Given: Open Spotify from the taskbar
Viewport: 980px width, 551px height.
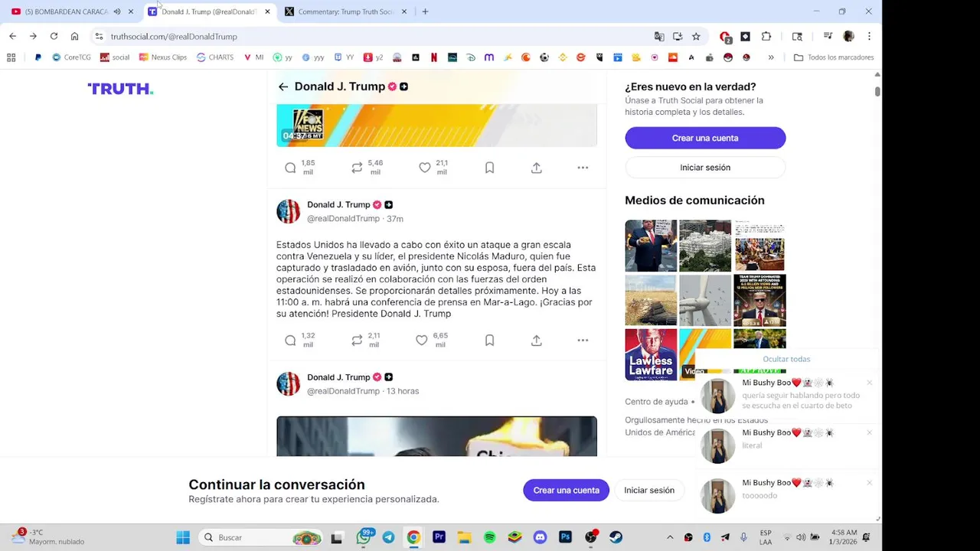Looking at the screenshot, I should [490, 537].
